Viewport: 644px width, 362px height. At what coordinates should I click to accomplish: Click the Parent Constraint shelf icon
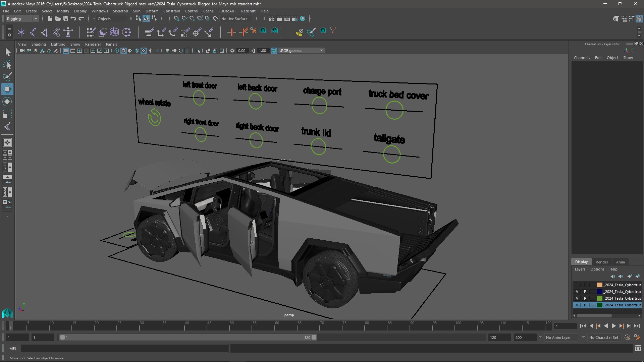tap(150, 32)
